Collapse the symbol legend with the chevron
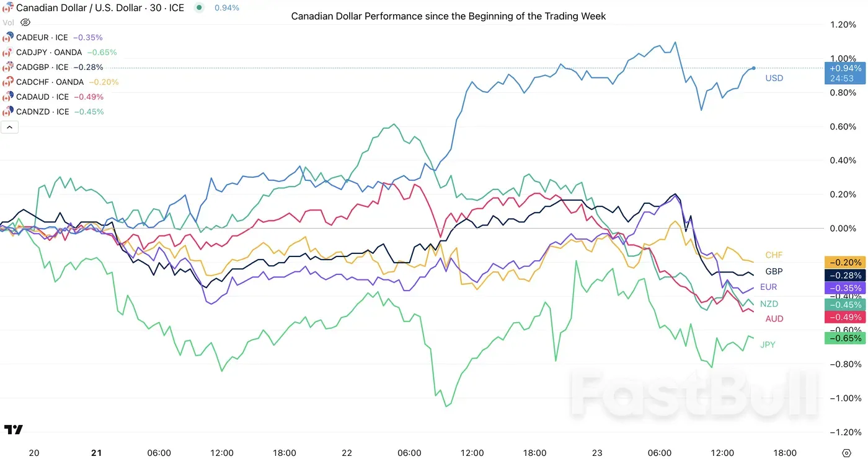 (10, 127)
